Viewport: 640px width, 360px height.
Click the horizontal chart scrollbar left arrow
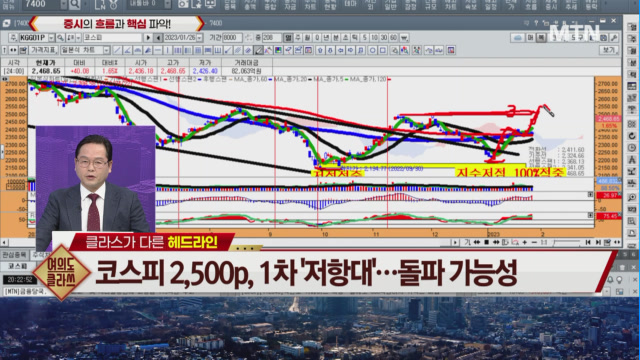4,242
